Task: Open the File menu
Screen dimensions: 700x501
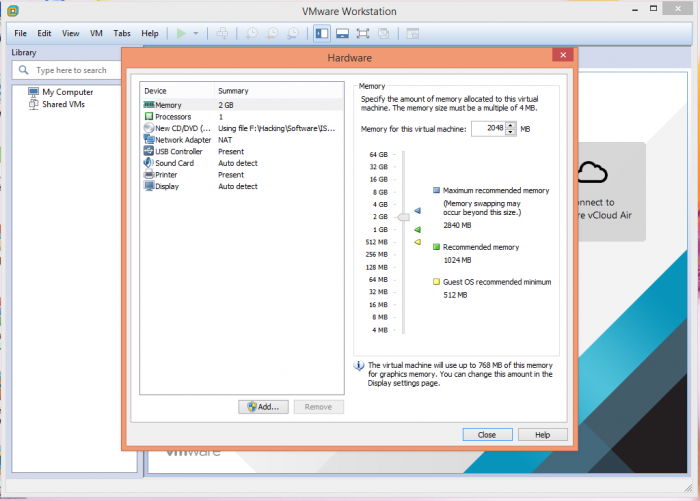Action: click(21, 33)
